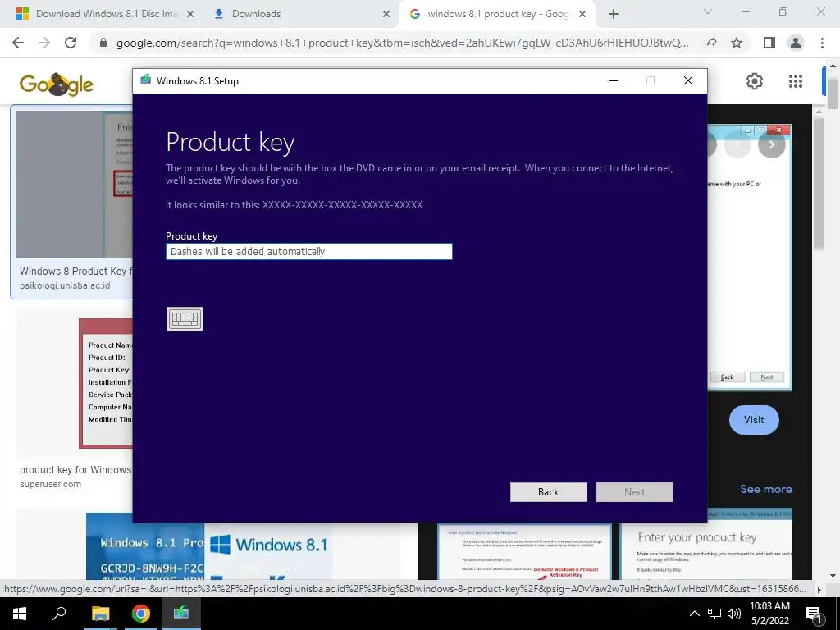Close the Download Windows 8.1 Disc Image tab

click(x=190, y=15)
